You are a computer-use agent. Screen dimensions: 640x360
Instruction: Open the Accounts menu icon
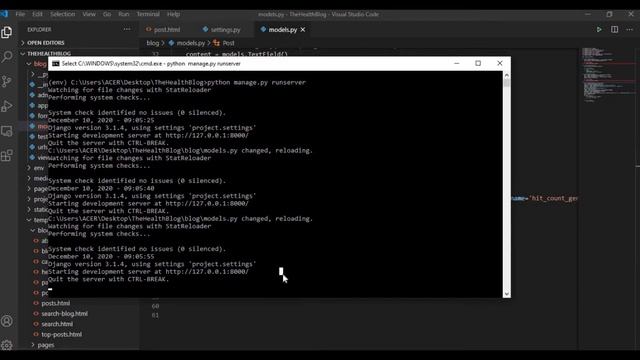[x=7, y=321]
